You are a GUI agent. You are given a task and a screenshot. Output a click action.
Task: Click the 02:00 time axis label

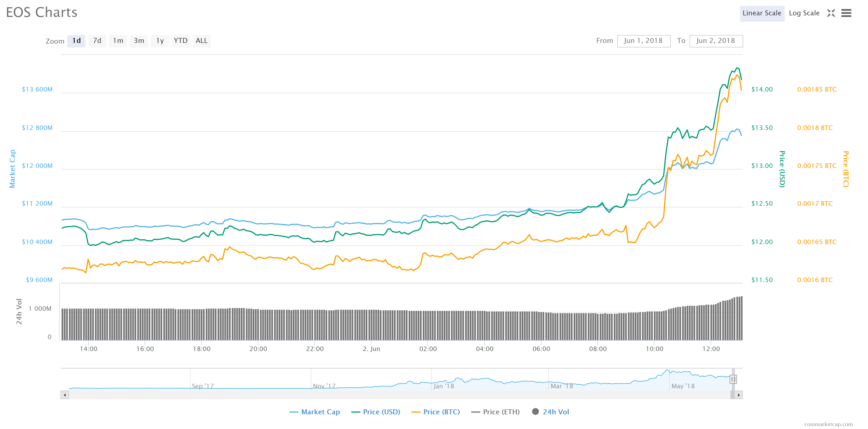[428, 349]
